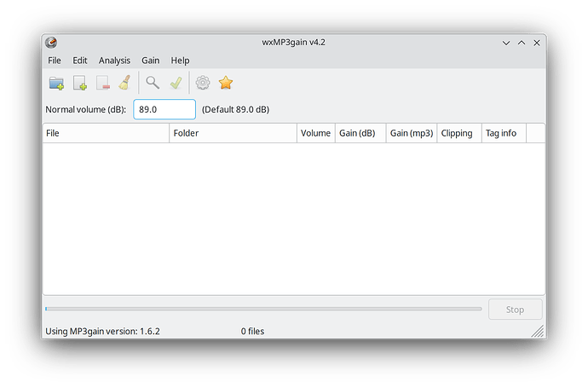The image size is (588, 388).
Task: Click the Add files toolbar icon
Action: 79,83
